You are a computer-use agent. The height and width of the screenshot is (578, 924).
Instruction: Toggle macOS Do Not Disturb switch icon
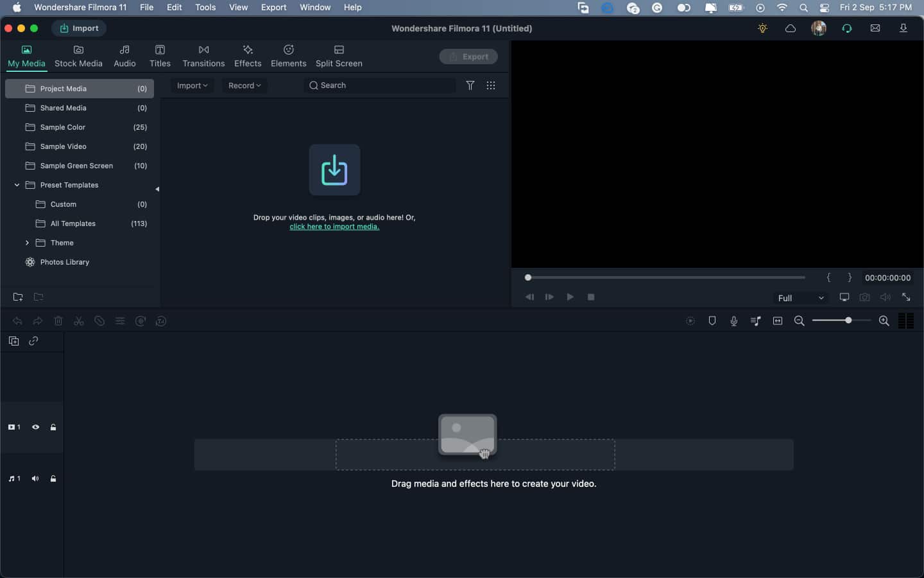coord(684,8)
